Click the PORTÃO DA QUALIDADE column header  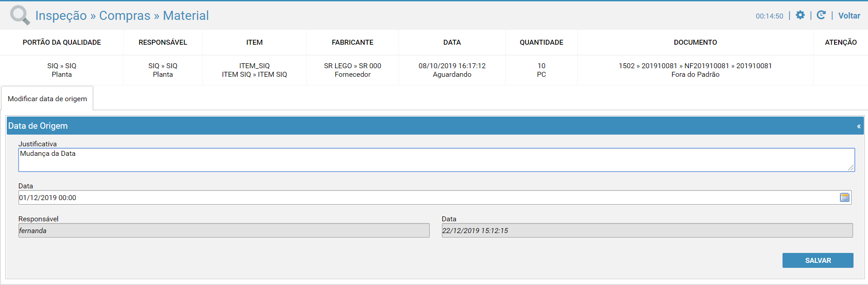(x=62, y=42)
